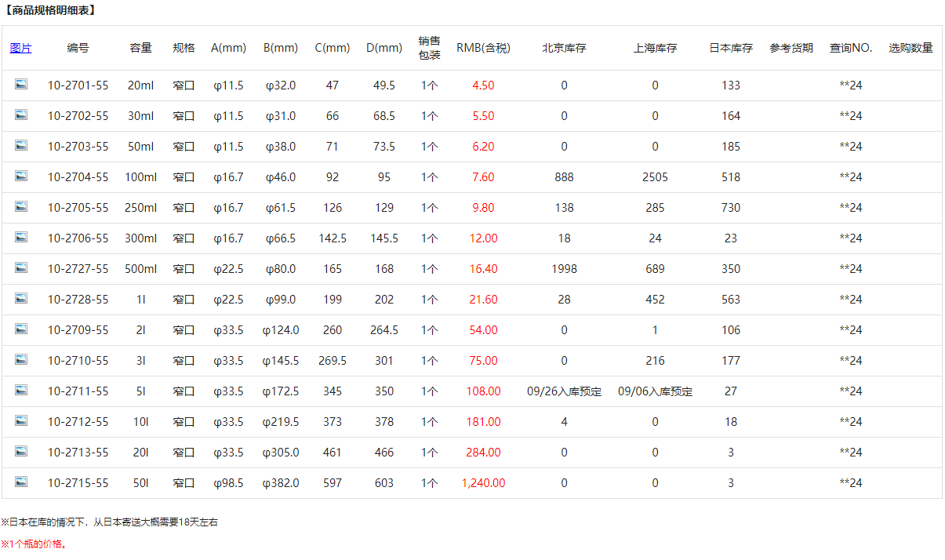Click image icon for product 10-2701-55
Image resolution: width=945 pixels, height=560 pixels.
click(x=21, y=85)
